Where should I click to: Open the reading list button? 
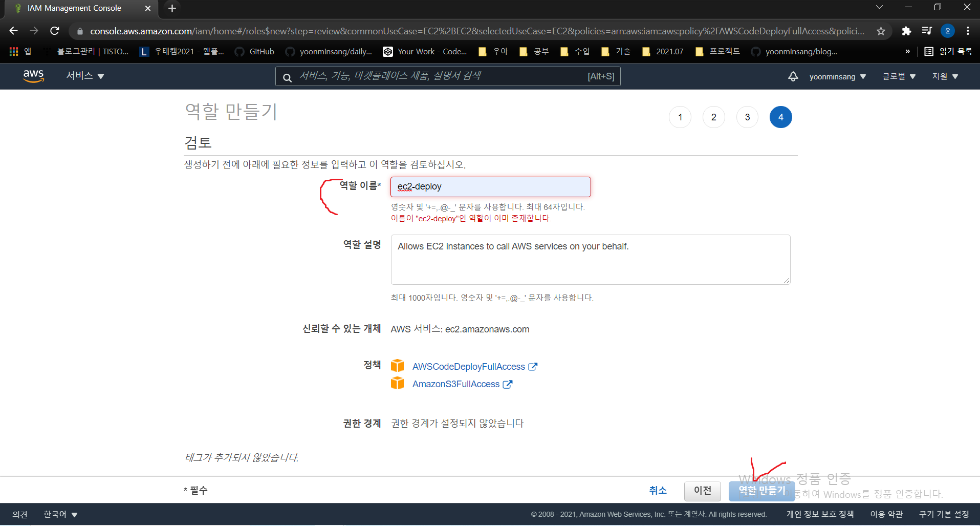(x=948, y=52)
